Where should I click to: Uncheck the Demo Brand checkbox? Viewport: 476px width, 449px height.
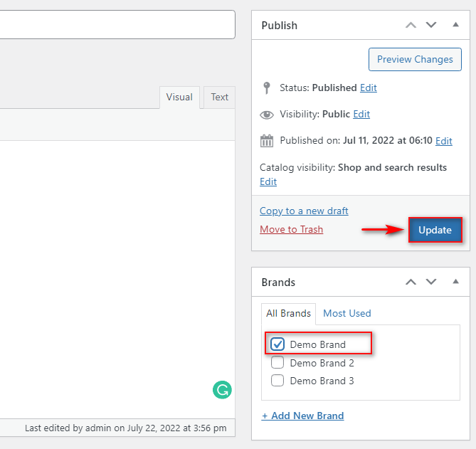coord(277,344)
